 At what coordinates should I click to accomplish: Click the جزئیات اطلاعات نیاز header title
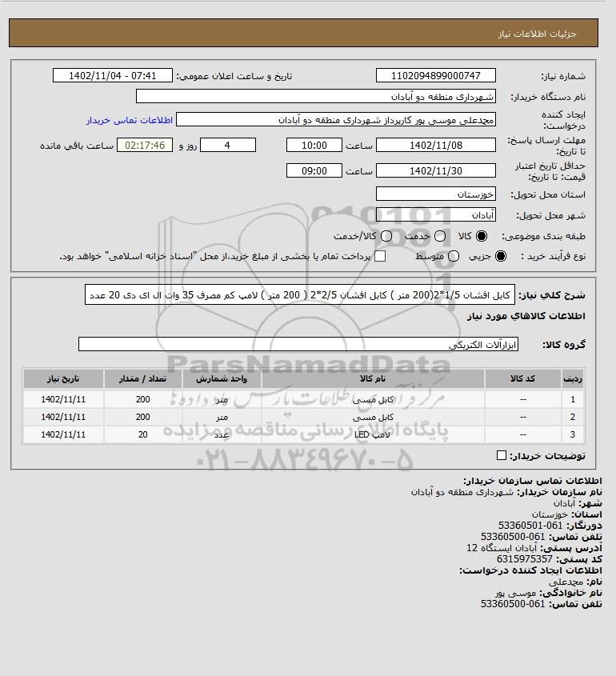click(537, 34)
